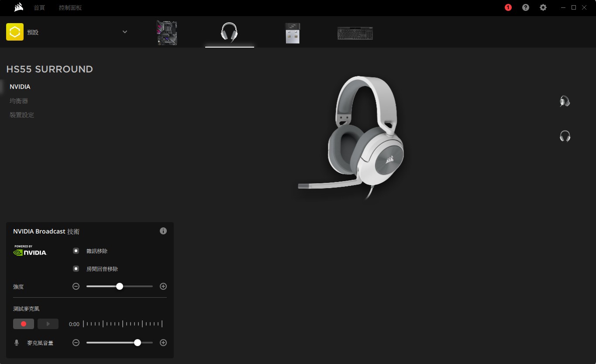This screenshot has height=364, width=596.
Task: Click the white headset product image
Action: [352, 137]
